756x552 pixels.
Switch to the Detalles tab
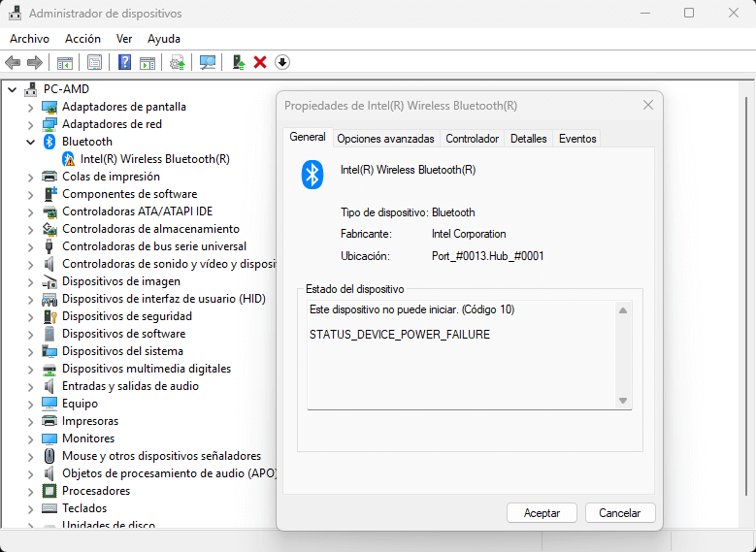point(529,139)
